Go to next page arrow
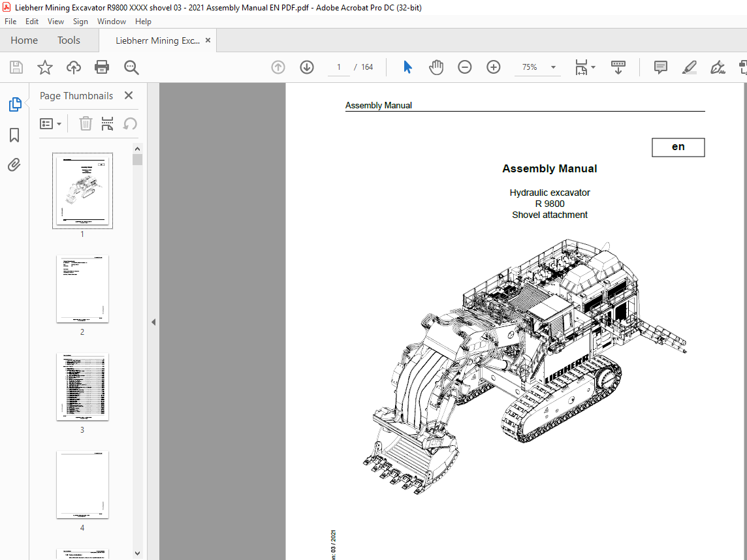The image size is (747, 560). 307,67
